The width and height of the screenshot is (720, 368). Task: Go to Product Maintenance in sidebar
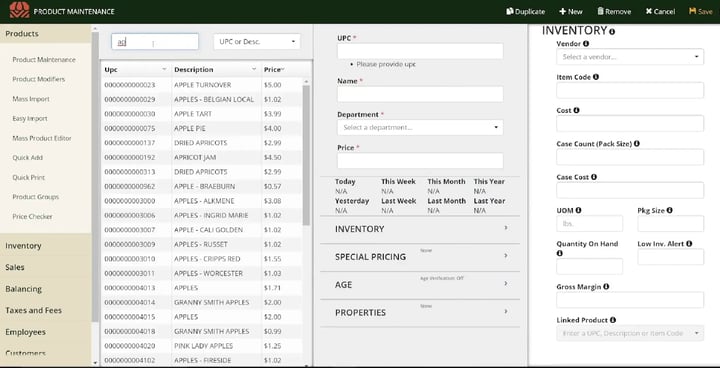coord(44,60)
